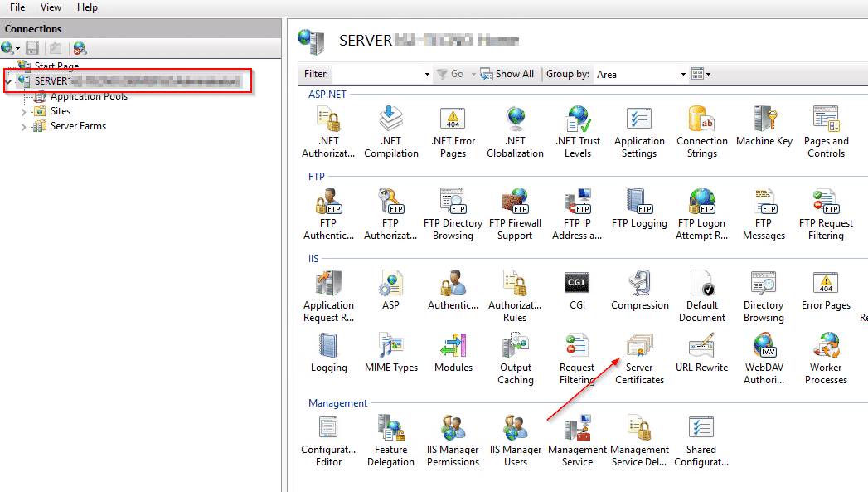Select Application Pools in Connections tree
868x492 pixels.
tap(89, 96)
